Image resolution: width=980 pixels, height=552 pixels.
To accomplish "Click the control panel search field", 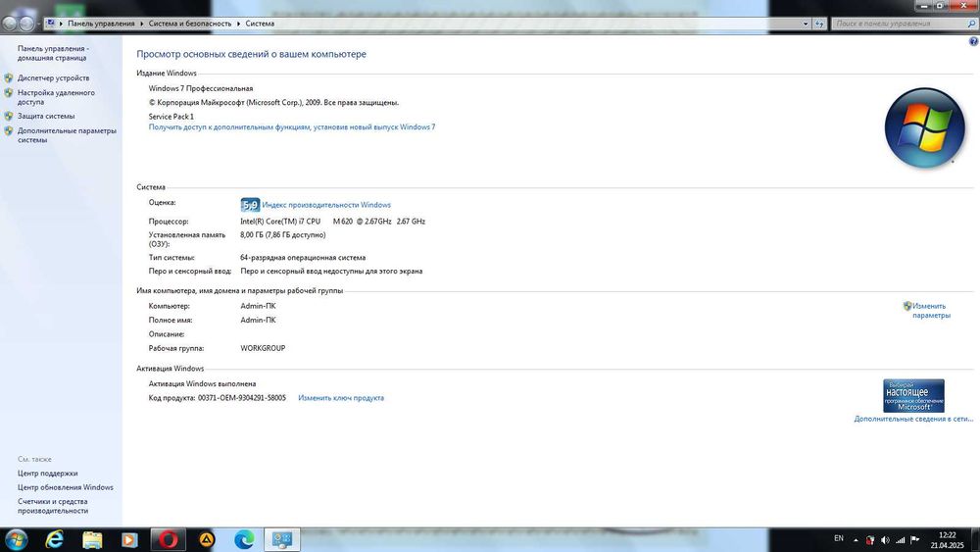I will (899, 24).
